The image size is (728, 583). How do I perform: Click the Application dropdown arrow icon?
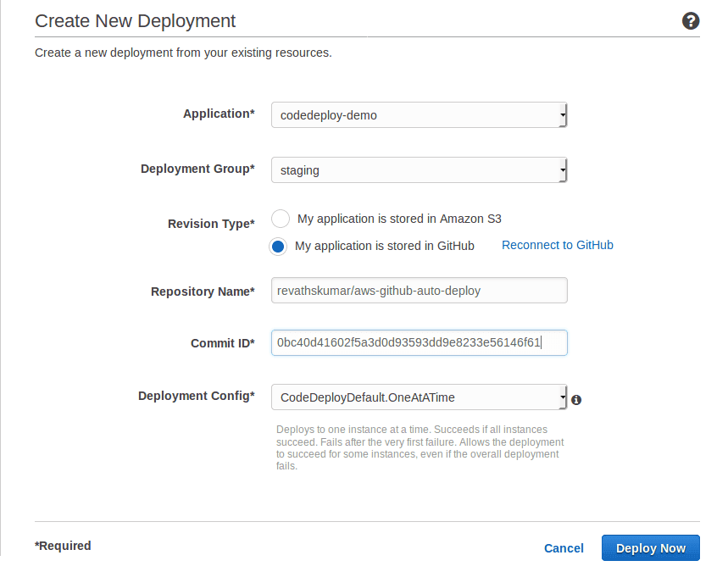coord(562,114)
